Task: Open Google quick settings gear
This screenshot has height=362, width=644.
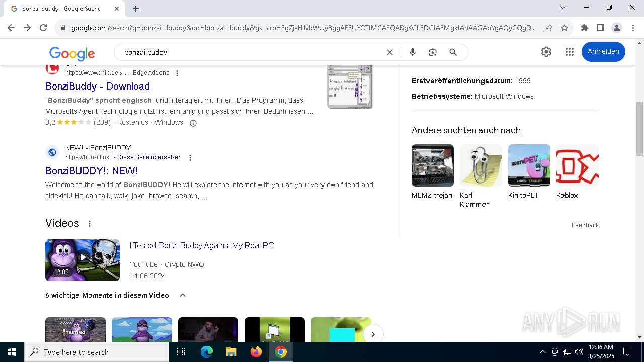Action: pyautogui.click(x=546, y=52)
